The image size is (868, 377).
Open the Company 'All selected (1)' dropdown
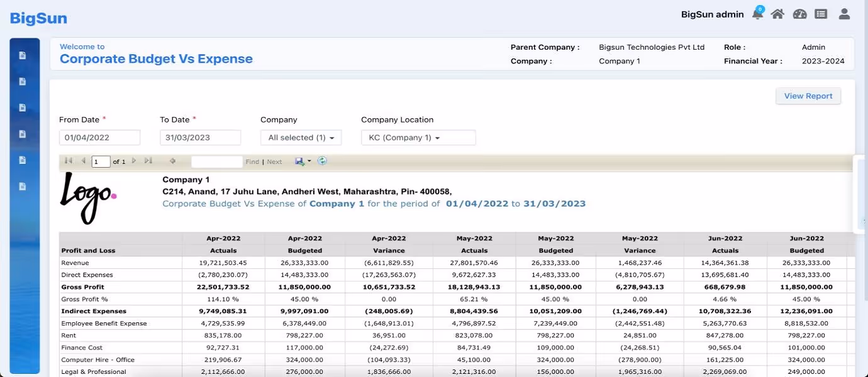click(301, 138)
